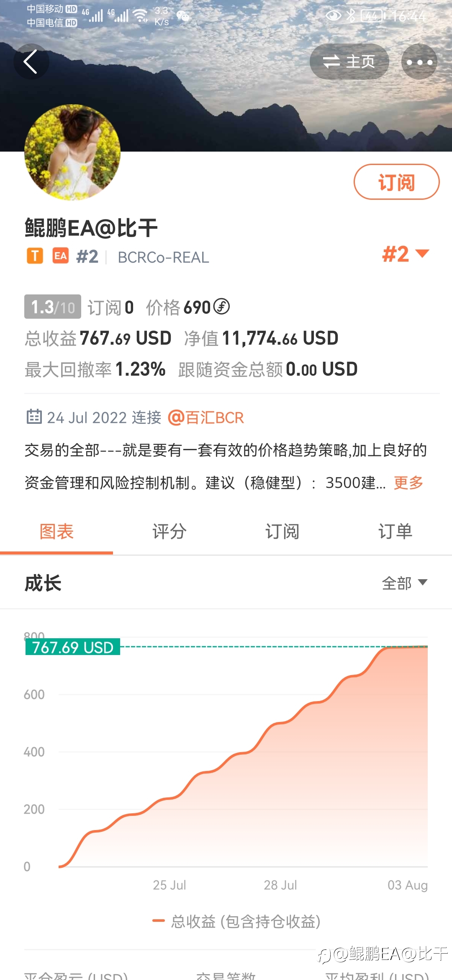The width and height of the screenshot is (452, 980).
Task: Open the three-dot more options menu
Action: (419, 62)
